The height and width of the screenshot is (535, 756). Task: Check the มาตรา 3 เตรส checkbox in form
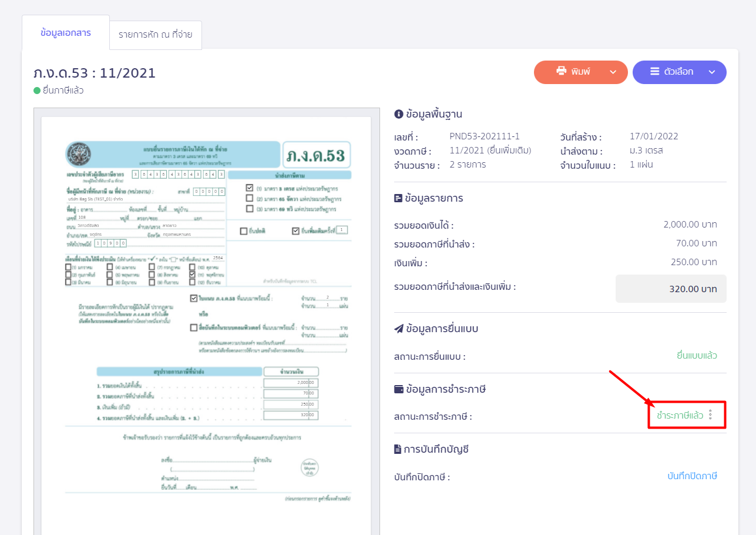pos(250,188)
